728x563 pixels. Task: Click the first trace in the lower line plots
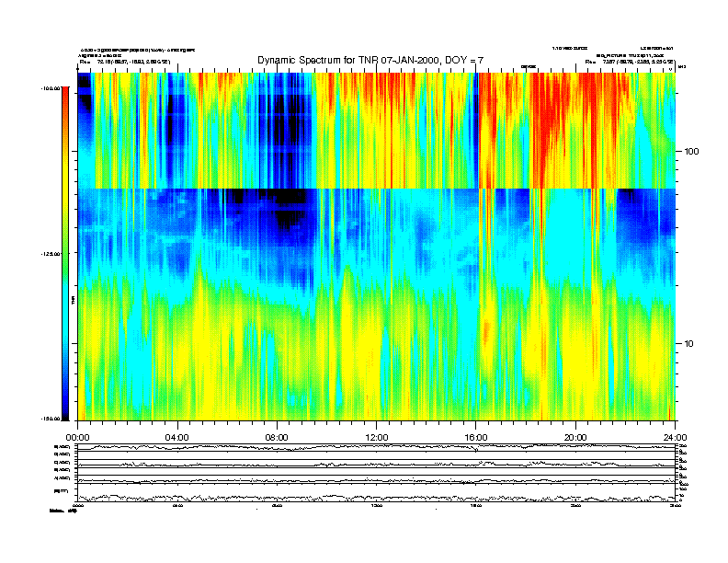[x=376, y=447]
